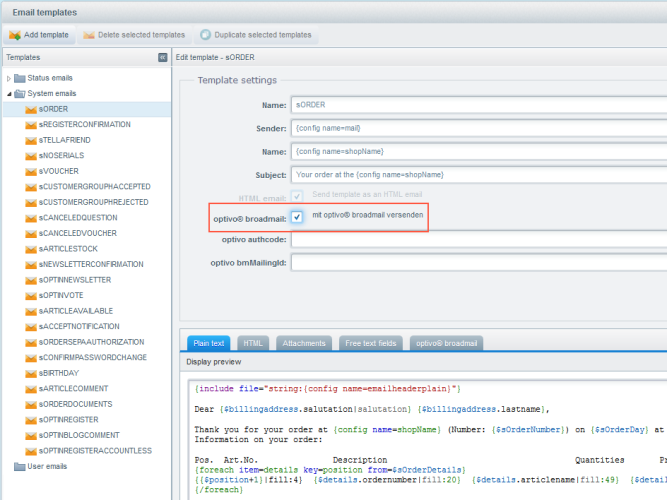Click the sVOUCHER envelope icon
Image resolution: width=667 pixels, height=500 pixels.
[x=31, y=172]
